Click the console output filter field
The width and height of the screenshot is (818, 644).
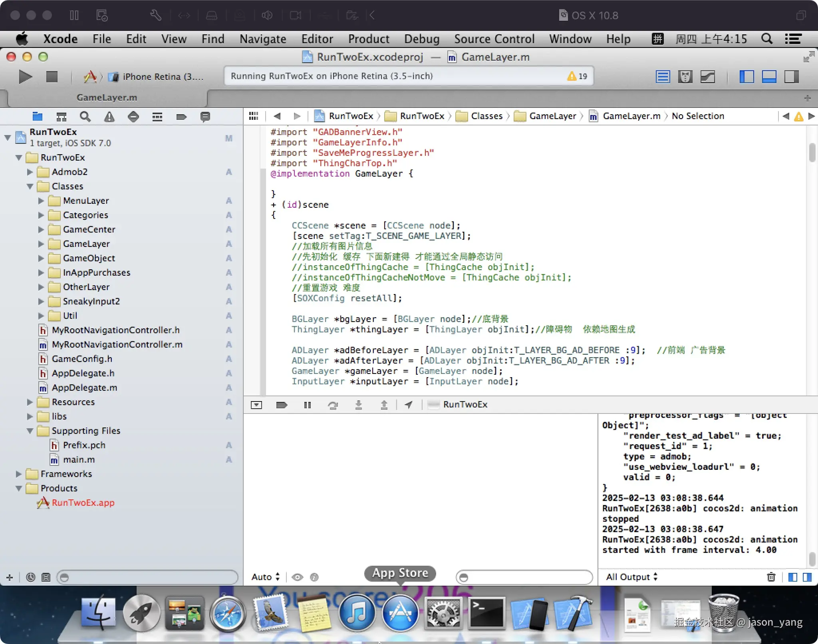524,577
